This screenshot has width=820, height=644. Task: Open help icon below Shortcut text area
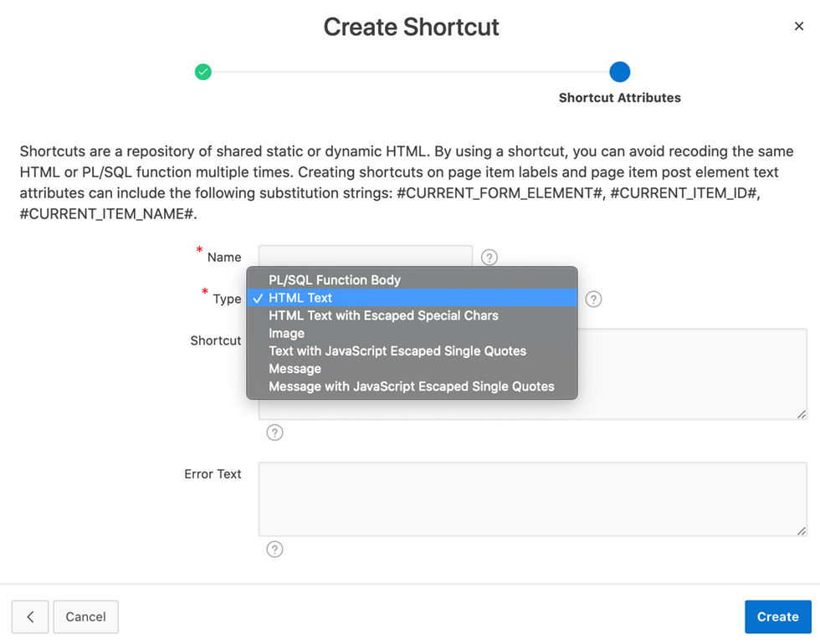pyautogui.click(x=274, y=432)
